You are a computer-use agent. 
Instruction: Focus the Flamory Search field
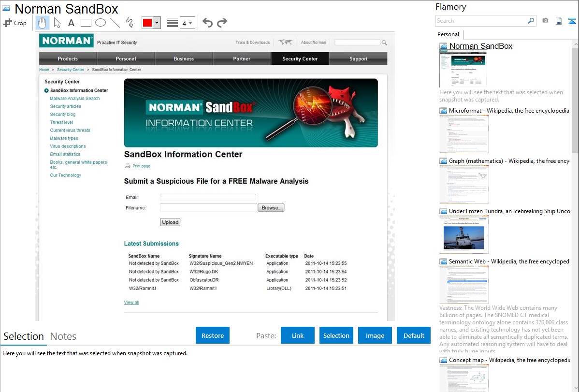click(481, 21)
